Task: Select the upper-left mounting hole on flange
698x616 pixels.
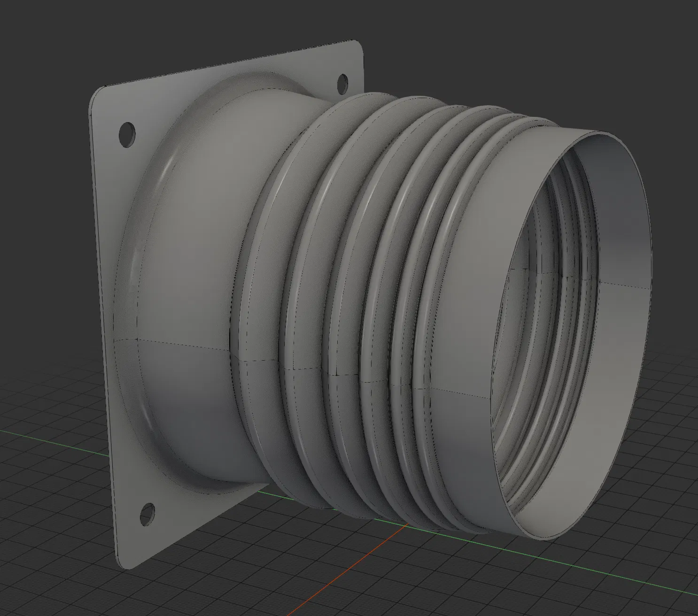Action: 127,135
